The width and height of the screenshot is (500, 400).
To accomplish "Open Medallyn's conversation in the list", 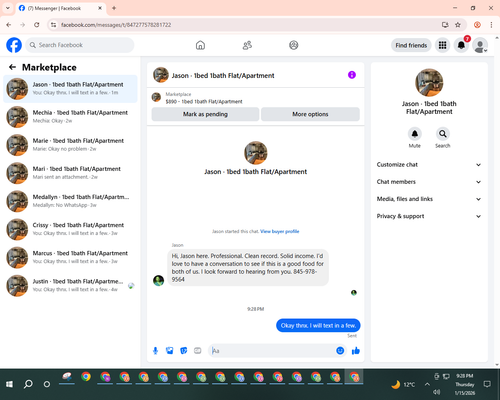I will [x=70, y=201].
